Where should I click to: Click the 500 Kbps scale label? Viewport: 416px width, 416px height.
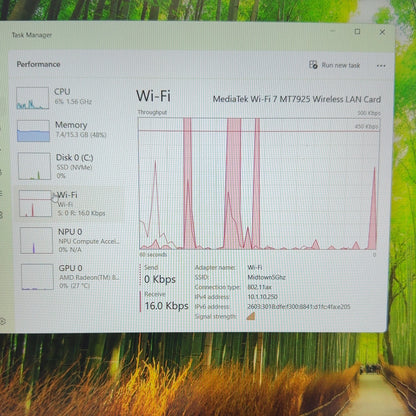[x=369, y=113]
